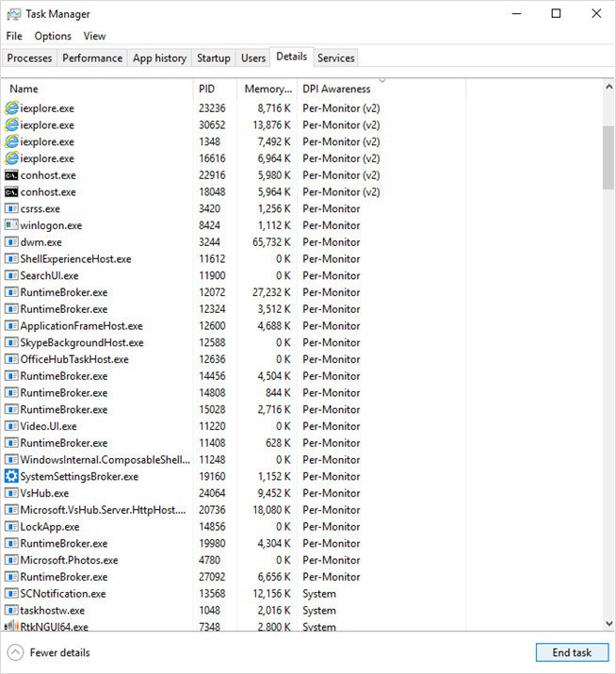
Task: Sort by the DPI Awareness column header
Action: [x=381, y=89]
